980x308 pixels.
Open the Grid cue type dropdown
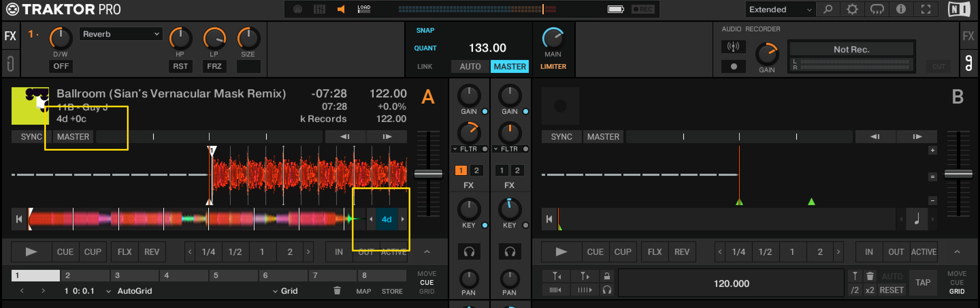coord(275,291)
